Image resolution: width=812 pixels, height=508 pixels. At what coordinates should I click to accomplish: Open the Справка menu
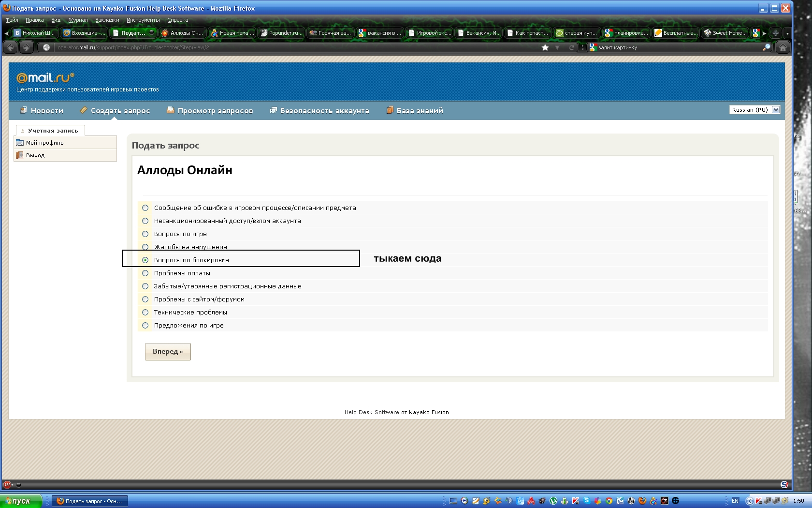pos(177,20)
